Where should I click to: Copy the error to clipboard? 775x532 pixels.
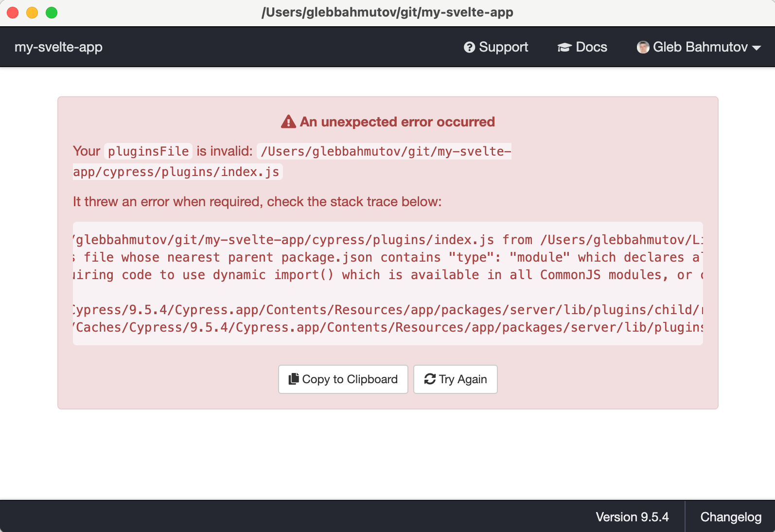click(x=343, y=379)
